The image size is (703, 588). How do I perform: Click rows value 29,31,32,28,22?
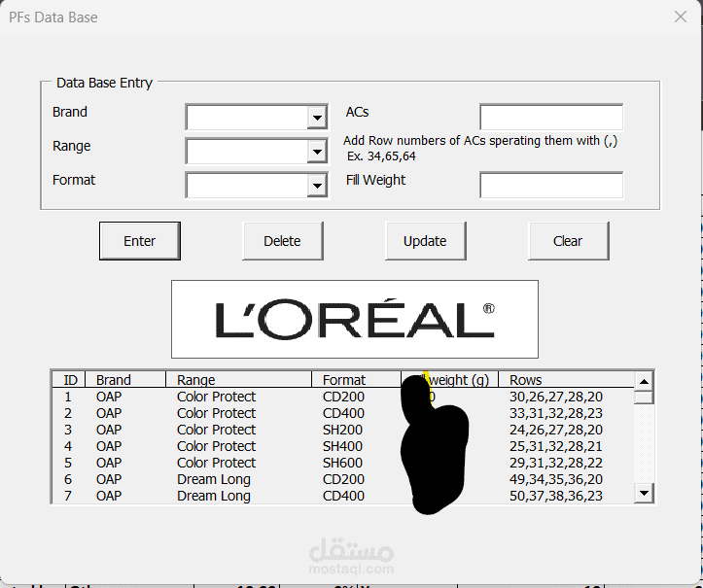pyautogui.click(x=556, y=463)
